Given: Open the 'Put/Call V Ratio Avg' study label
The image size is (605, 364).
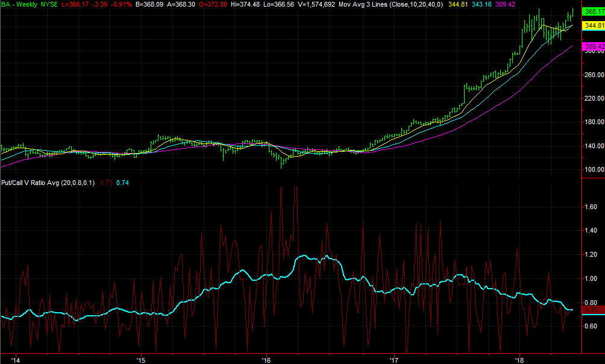Looking at the screenshot, I should click(x=48, y=183).
